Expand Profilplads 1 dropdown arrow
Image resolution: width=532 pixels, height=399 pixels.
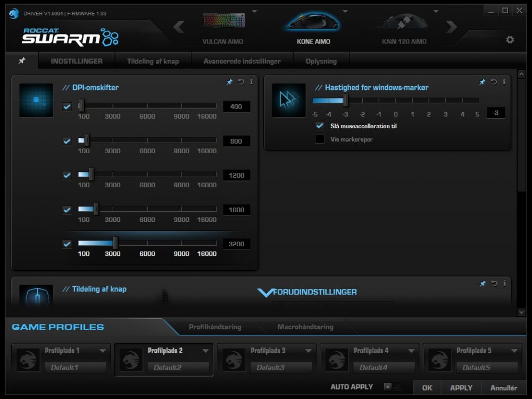[103, 351]
